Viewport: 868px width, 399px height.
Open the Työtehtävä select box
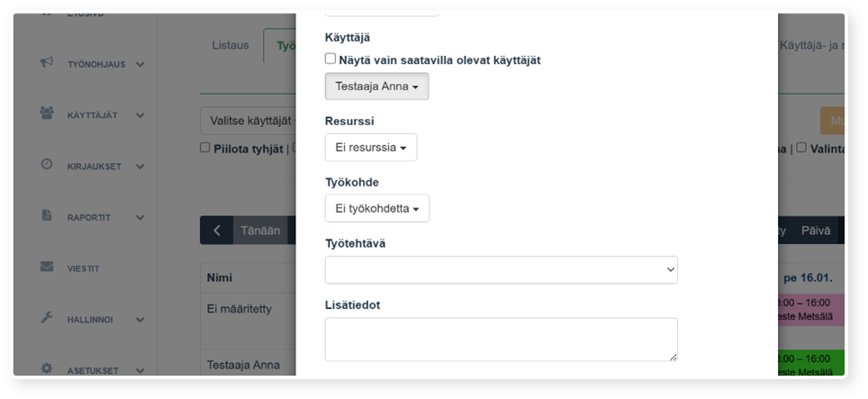pyautogui.click(x=501, y=270)
